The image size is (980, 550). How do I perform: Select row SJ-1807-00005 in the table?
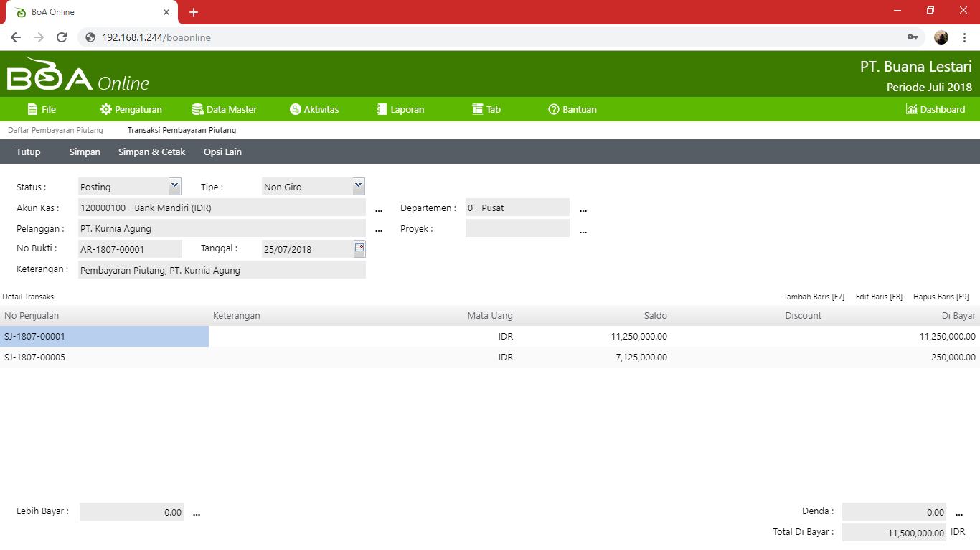[35, 358]
